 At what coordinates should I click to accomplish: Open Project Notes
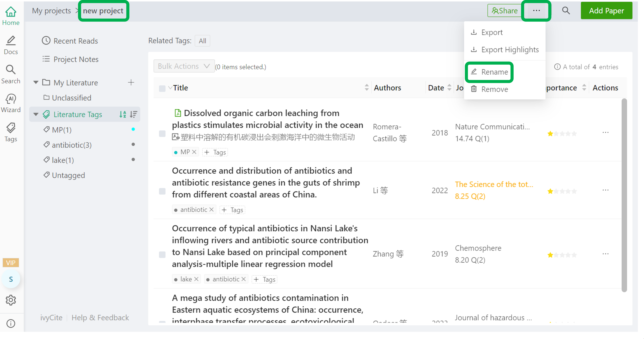tap(70, 59)
